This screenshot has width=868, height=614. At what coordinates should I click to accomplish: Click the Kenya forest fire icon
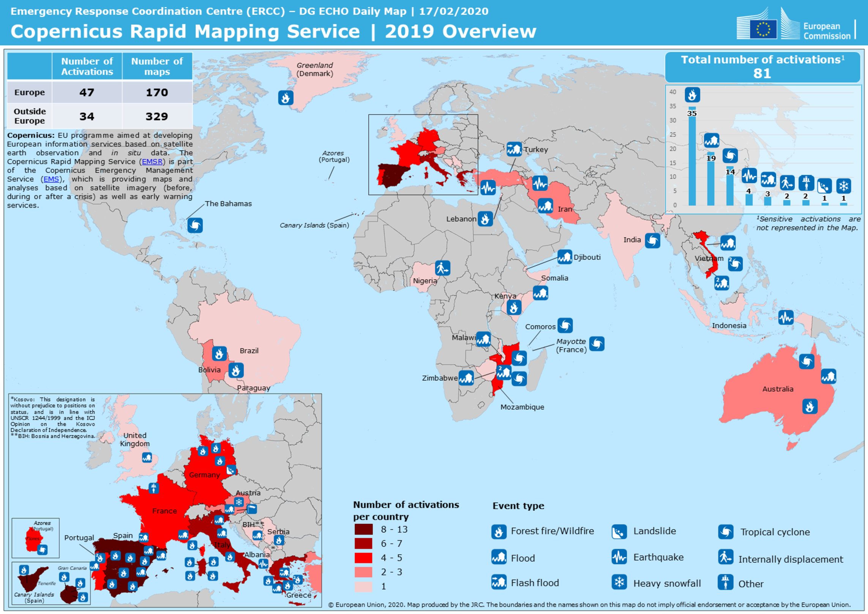point(513,308)
